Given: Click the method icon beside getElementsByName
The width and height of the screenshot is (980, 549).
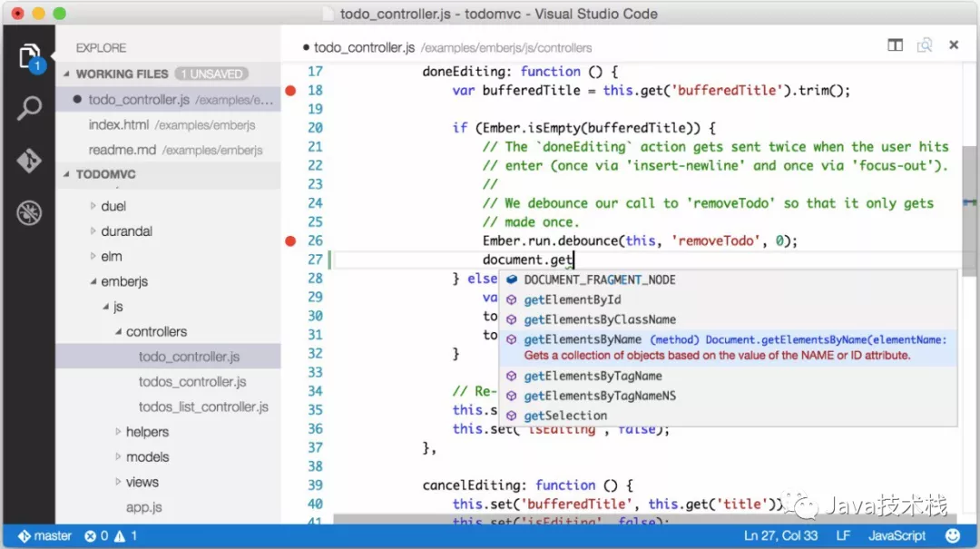Looking at the screenshot, I should click(511, 339).
